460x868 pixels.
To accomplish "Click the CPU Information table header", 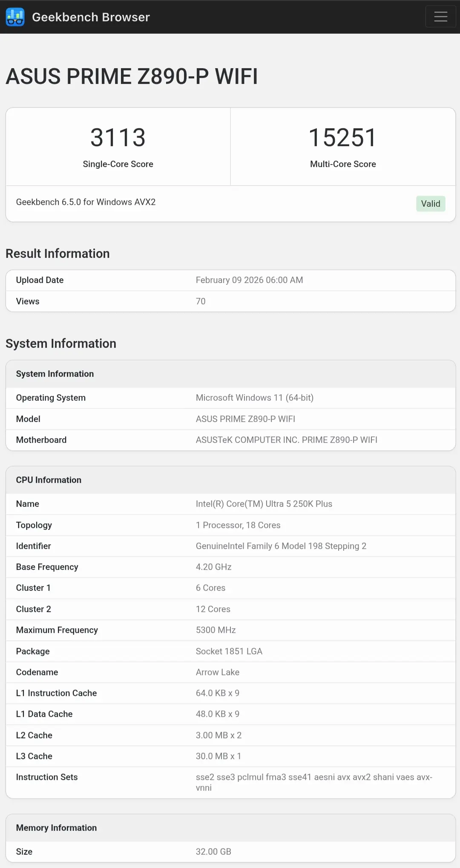I will (49, 480).
